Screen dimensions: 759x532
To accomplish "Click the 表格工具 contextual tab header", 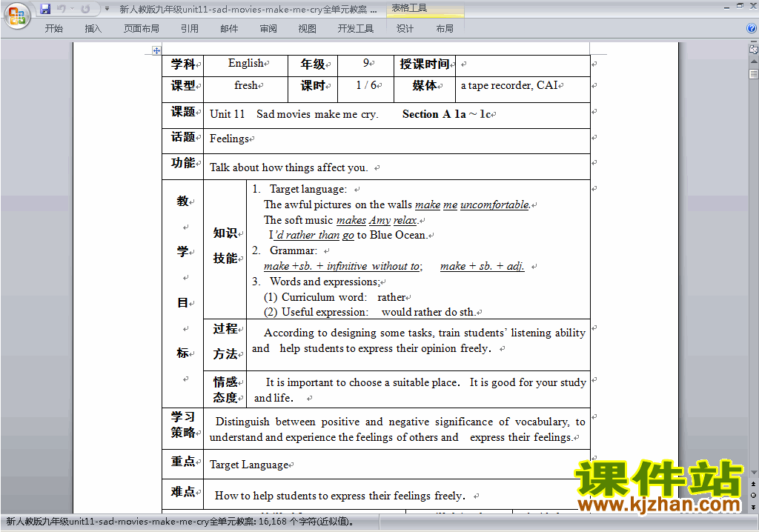I will click(x=425, y=9).
